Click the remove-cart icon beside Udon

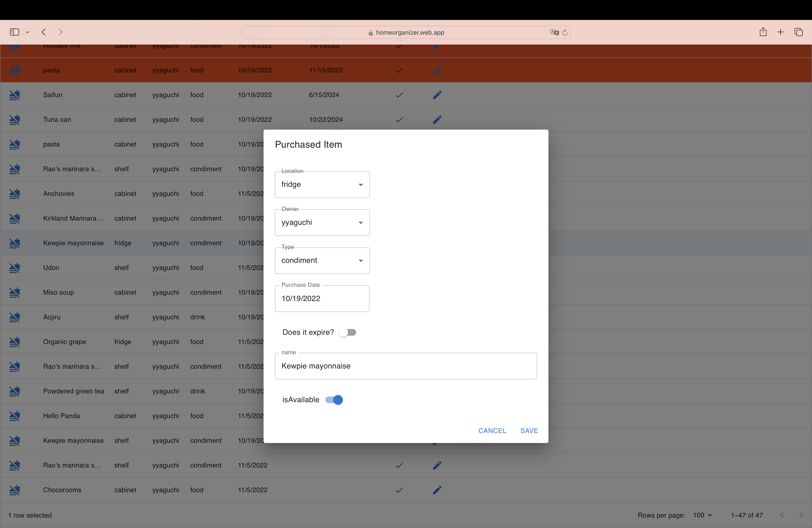pyautogui.click(x=15, y=268)
